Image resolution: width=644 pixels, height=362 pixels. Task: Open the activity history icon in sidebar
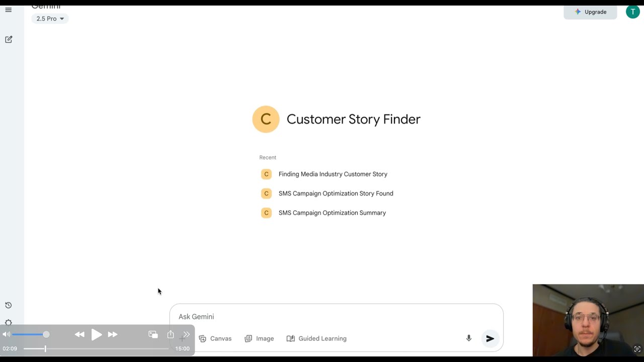[x=9, y=305]
